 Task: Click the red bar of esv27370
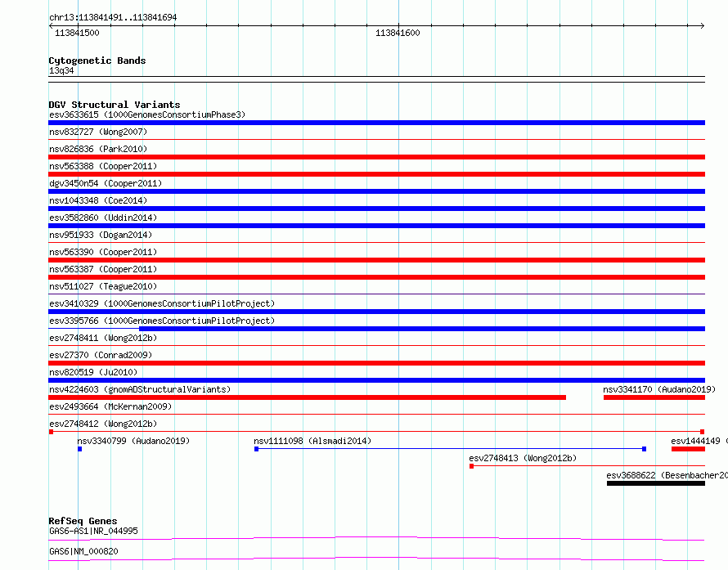376,363
